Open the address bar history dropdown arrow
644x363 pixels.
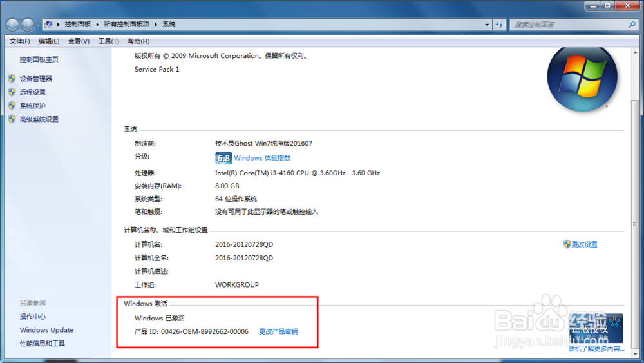pos(487,25)
